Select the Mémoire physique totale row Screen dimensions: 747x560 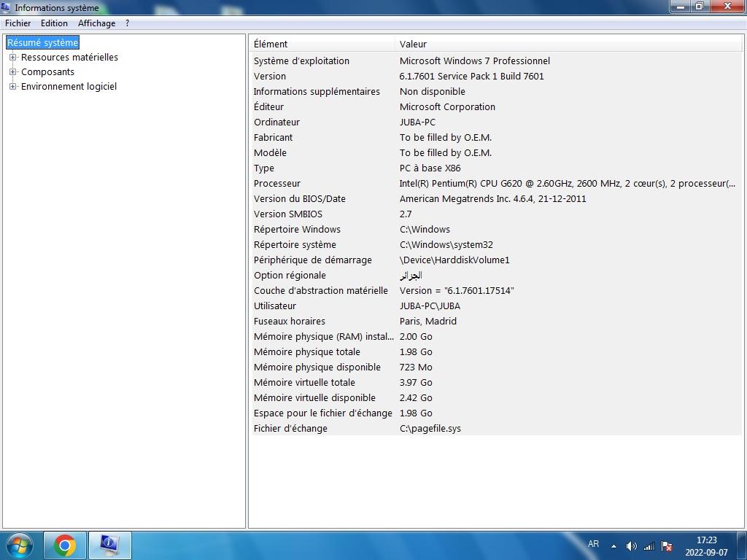(x=496, y=352)
